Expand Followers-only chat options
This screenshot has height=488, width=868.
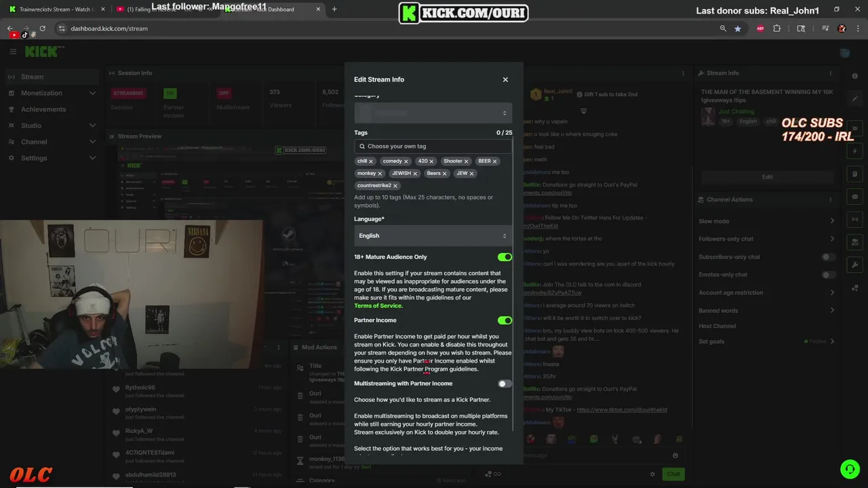[x=767, y=239]
